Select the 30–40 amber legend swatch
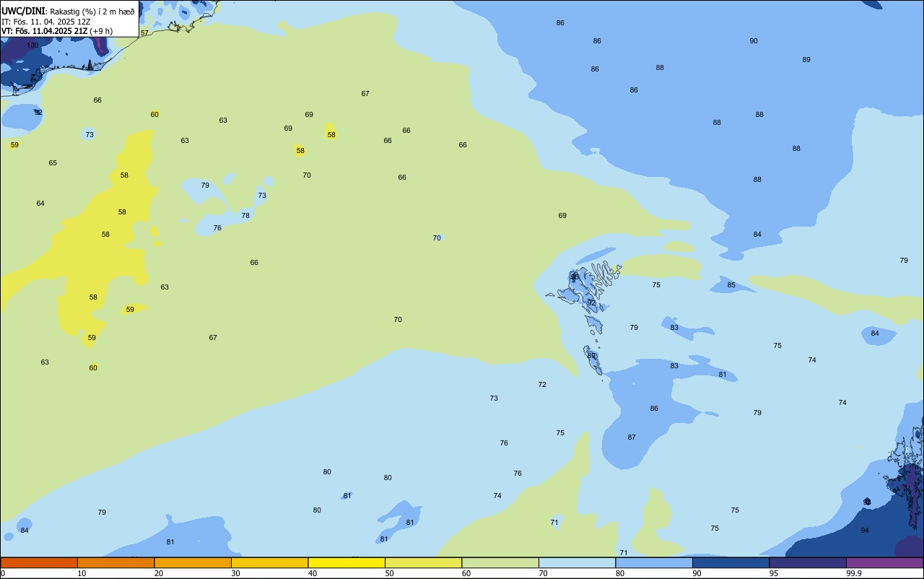 pyautogui.click(x=269, y=562)
